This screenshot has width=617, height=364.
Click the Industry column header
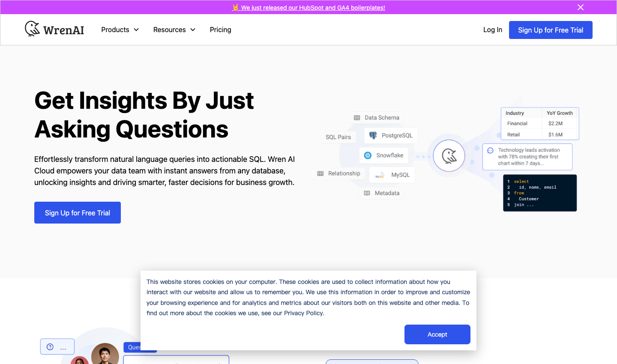[x=515, y=113]
